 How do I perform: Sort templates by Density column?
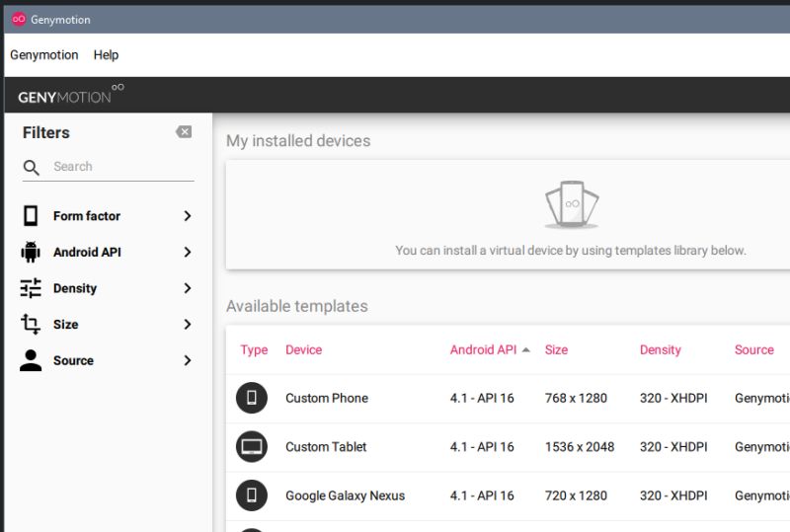660,349
